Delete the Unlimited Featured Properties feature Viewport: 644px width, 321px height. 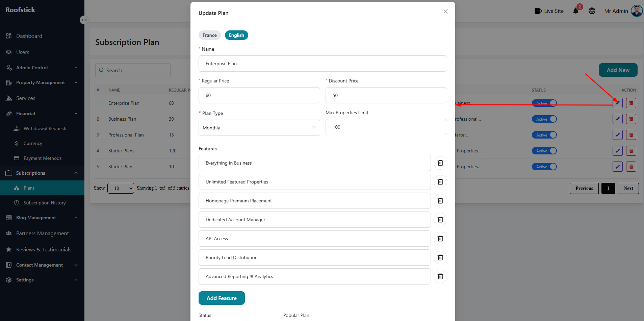click(x=440, y=182)
